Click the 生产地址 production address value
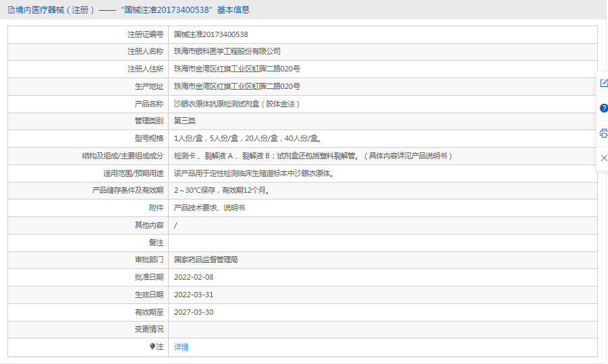This screenshot has width=608, height=364. (x=237, y=86)
